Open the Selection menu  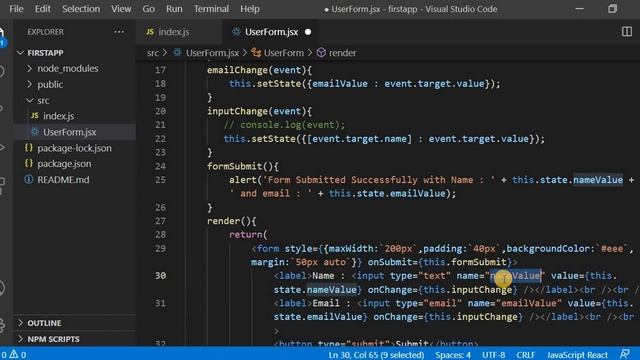coord(81,9)
